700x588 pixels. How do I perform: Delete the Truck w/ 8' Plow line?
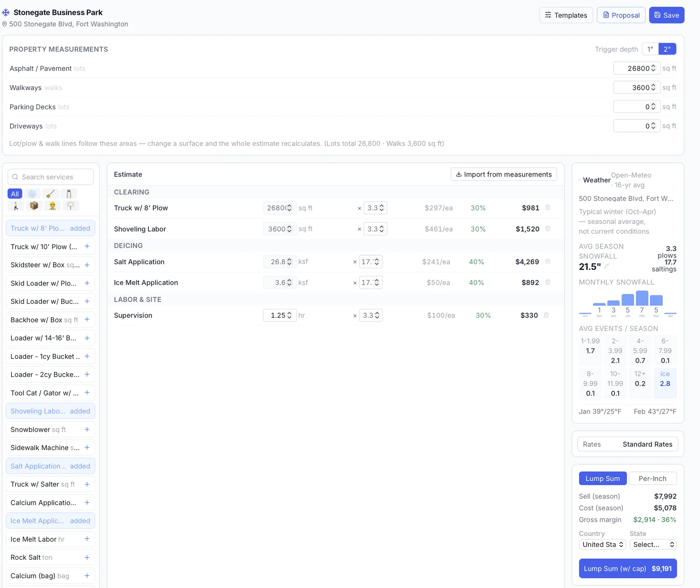tap(548, 208)
